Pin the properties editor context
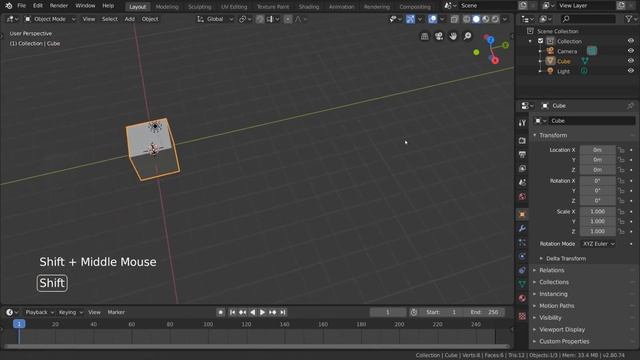This screenshot has width=640, height=360. tap(630, 106)
